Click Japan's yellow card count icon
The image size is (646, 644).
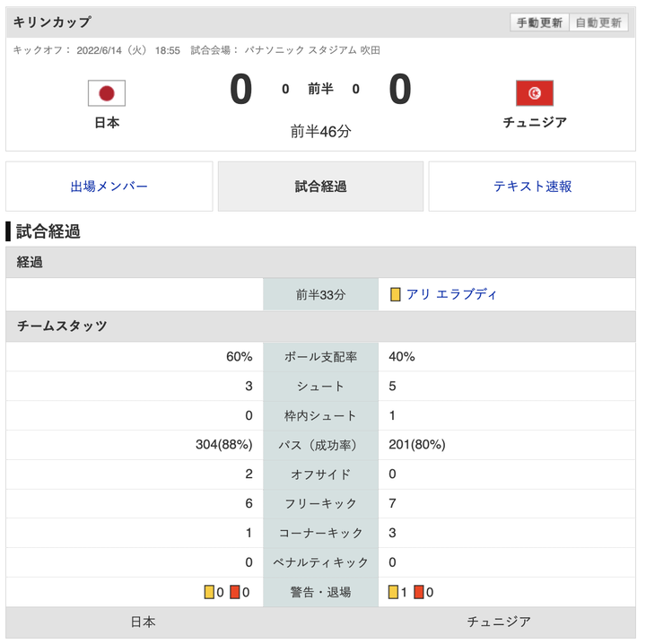click(209, 592)
